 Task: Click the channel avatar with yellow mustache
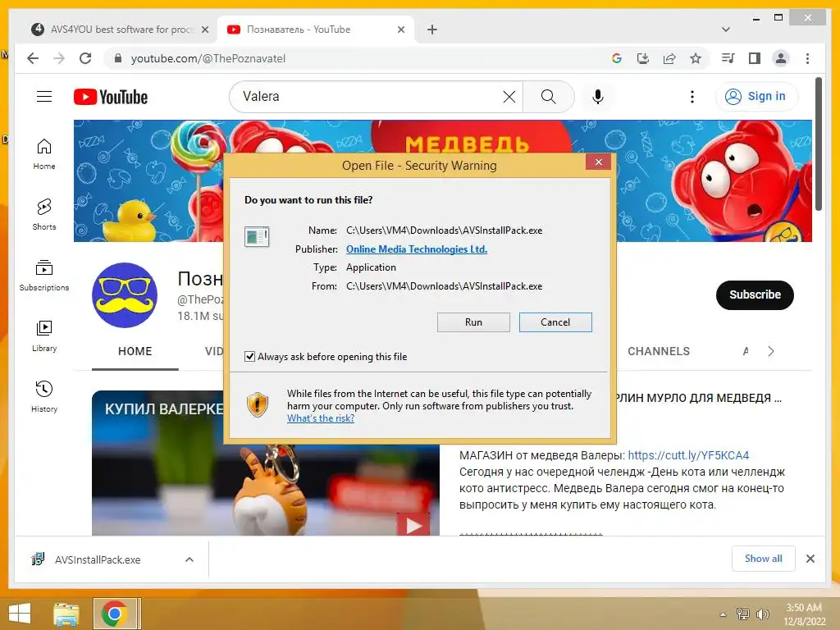[125, 295]
